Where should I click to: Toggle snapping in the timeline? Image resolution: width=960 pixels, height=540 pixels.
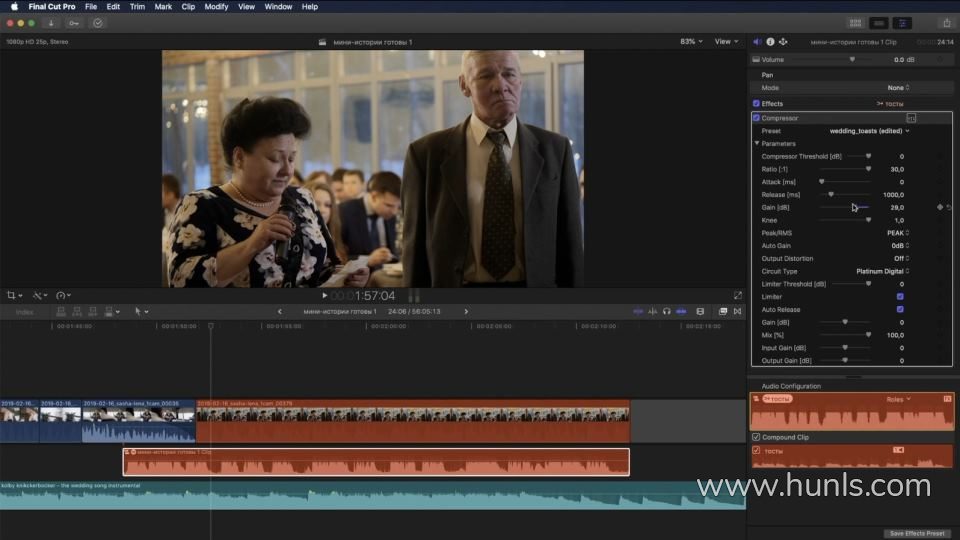681,312
